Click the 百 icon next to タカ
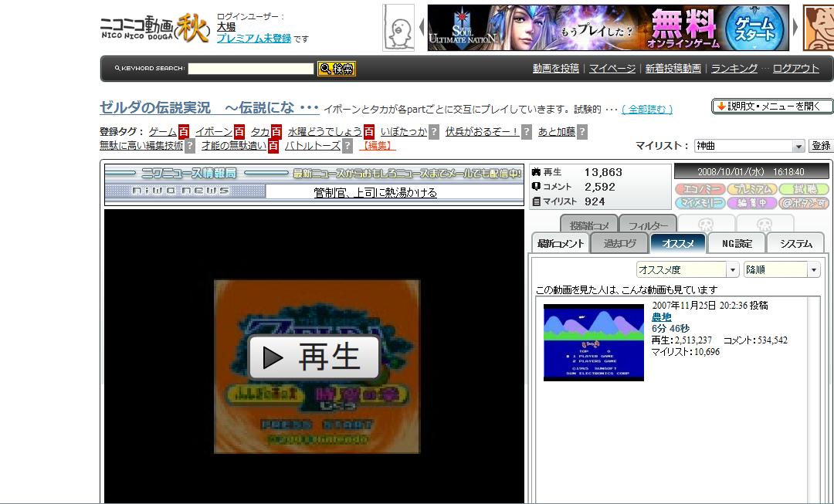Screen dimensions: 834x504 276,132
